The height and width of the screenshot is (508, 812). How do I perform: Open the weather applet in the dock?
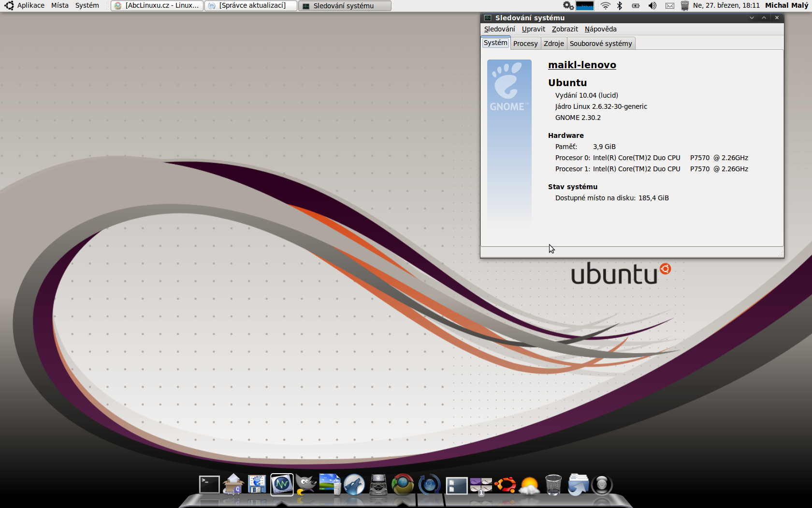point(529,485)
